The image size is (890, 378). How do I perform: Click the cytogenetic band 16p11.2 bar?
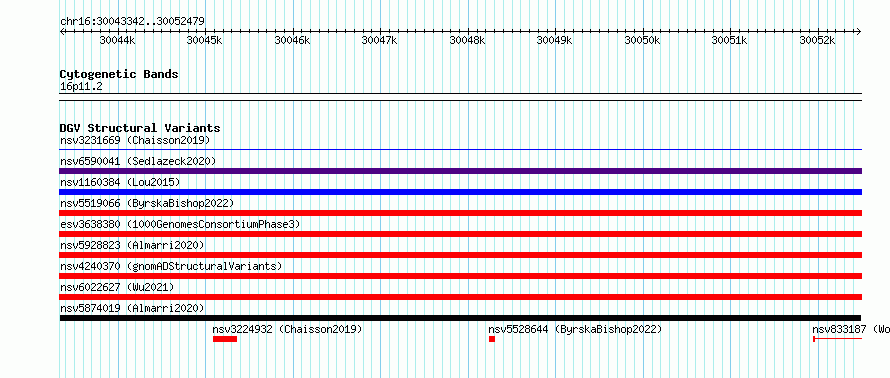461,97
